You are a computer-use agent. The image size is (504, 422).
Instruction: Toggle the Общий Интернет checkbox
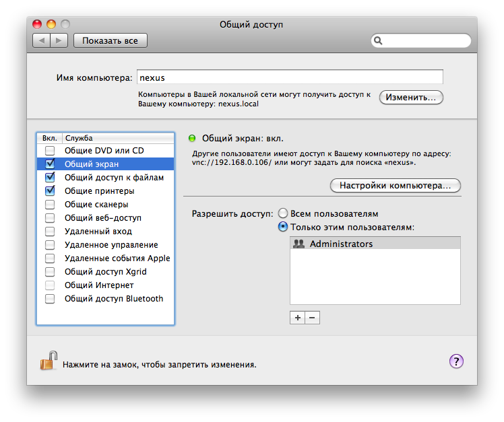[50, 285]
